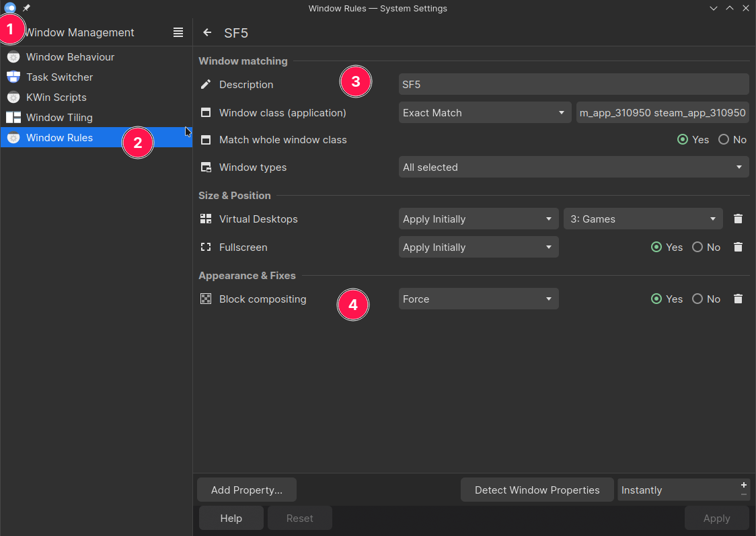This screenshot has height=536, width=756.
Task: Click the Add Property... button
Action: (247, 490)
